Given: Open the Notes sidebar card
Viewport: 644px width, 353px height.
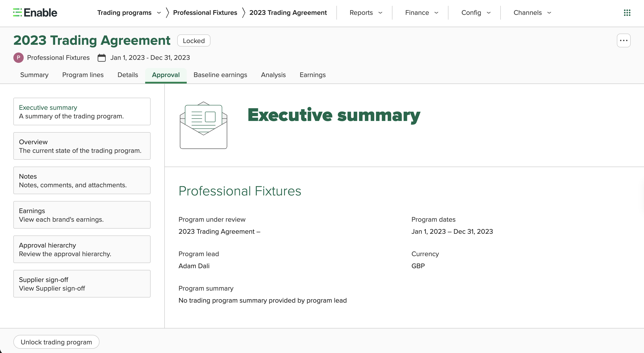Looking at the screenshot, I should tap(82, 180).
